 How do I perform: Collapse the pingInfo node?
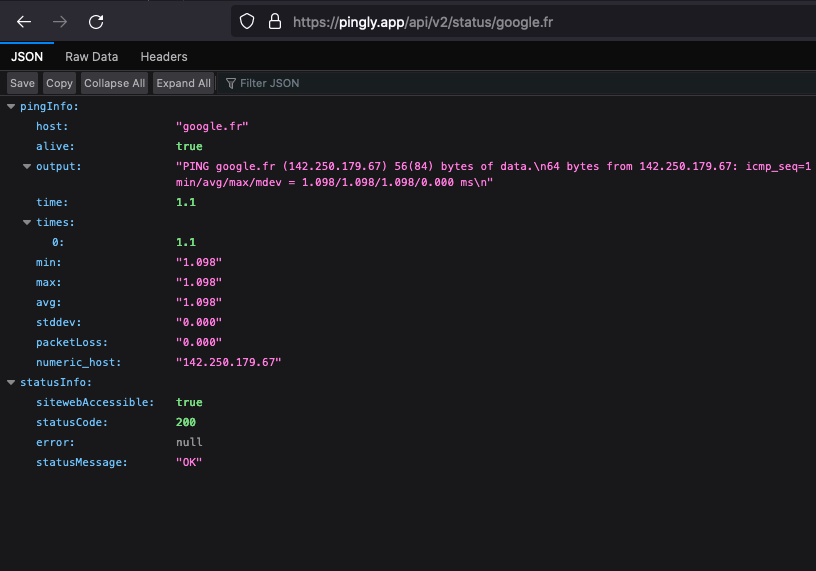(11, 106)
